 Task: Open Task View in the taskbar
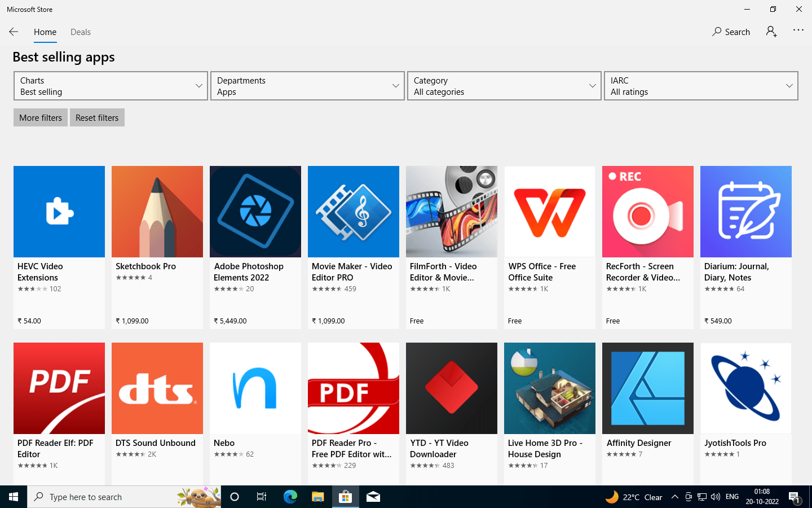[x=262, y=497]
